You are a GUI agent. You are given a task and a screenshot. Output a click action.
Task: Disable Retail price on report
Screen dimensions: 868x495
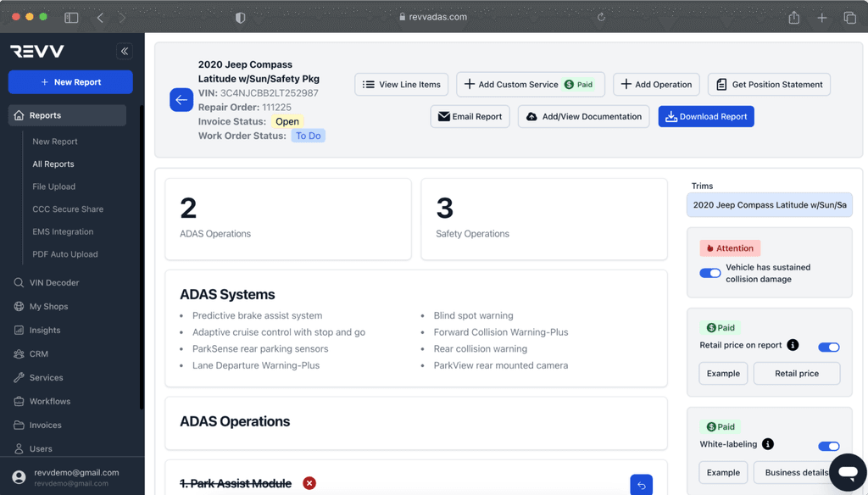click(828, 347)
